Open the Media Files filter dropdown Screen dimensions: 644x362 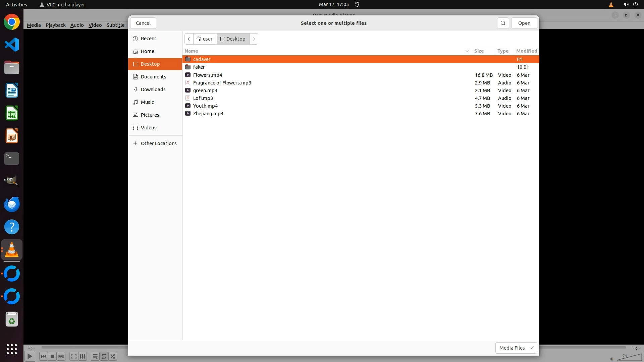(516, 348)
